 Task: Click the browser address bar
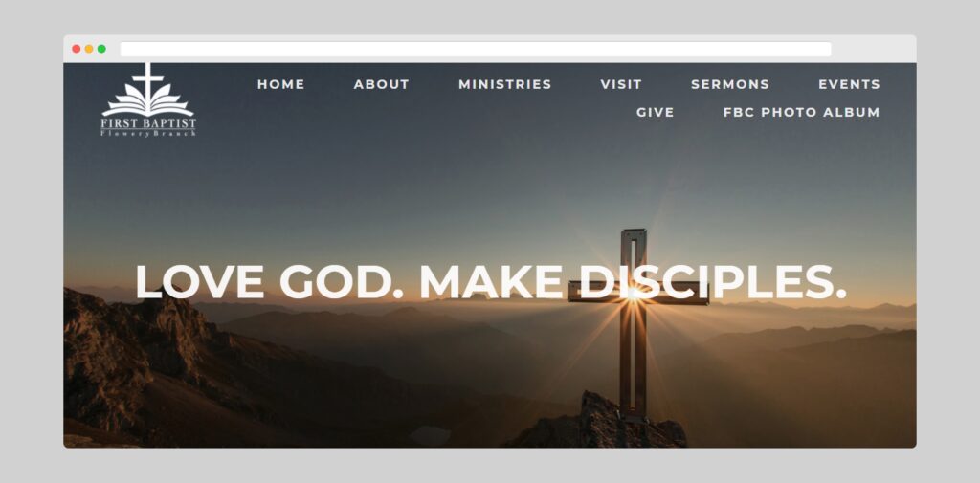476,50
